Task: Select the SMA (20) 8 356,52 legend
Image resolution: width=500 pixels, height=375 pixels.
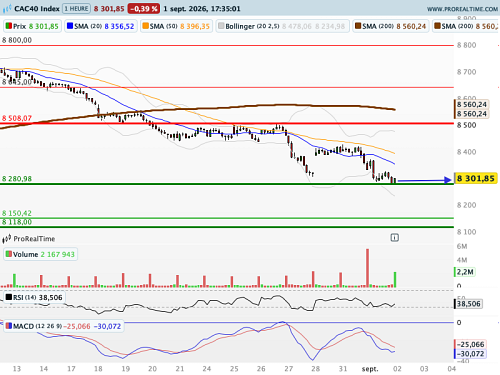Action: [x=101, y=26]
